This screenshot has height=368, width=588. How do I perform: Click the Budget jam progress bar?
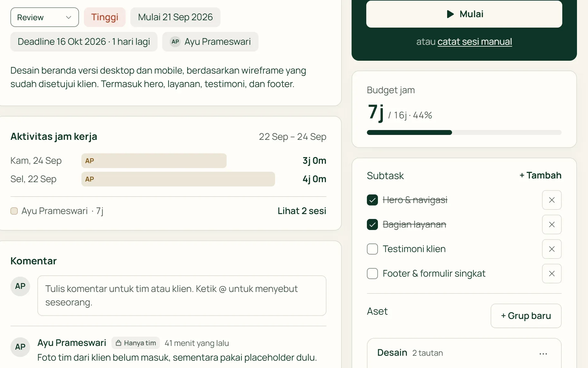(x=464, y=132)
